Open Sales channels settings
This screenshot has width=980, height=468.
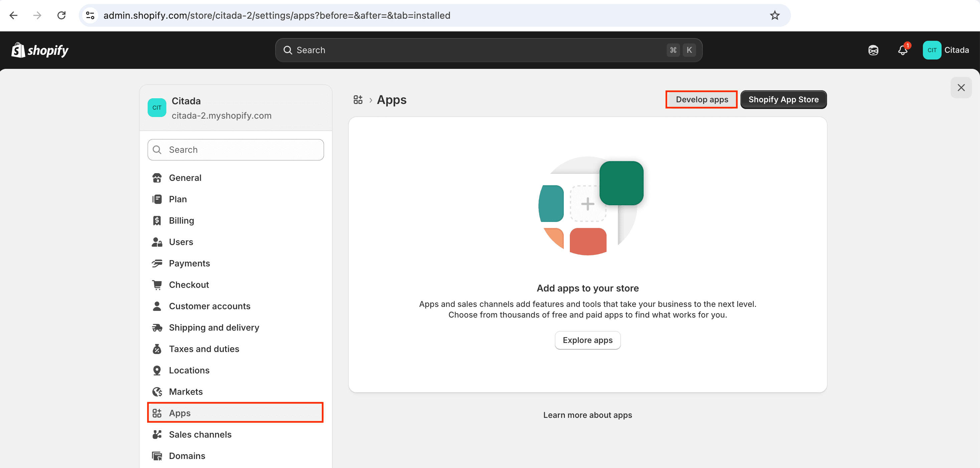pyautogui.click(x=235, y=435)
